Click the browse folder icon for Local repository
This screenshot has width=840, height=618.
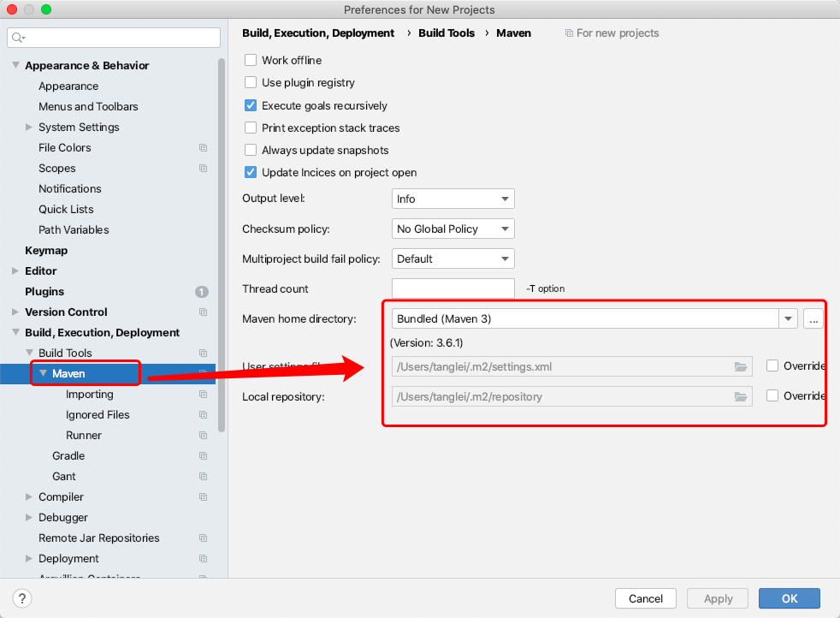coord(741,396)
